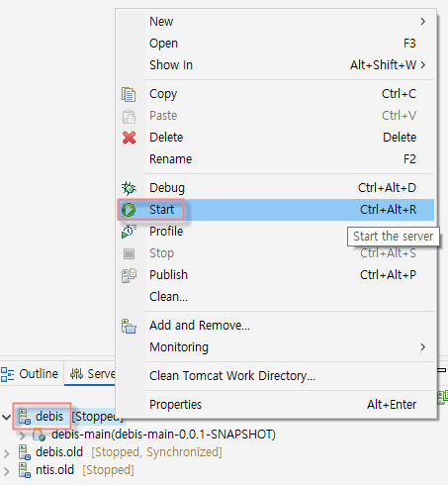Click the debis-main module icon

[x=39, y=435]
